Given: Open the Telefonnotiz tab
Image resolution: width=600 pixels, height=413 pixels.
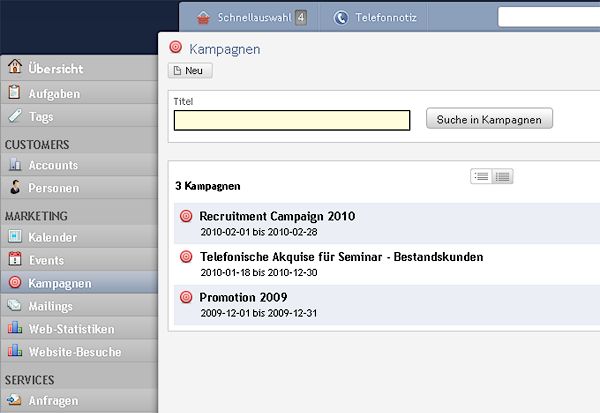Looking at the screenshot, I should [x=375, y=18].
